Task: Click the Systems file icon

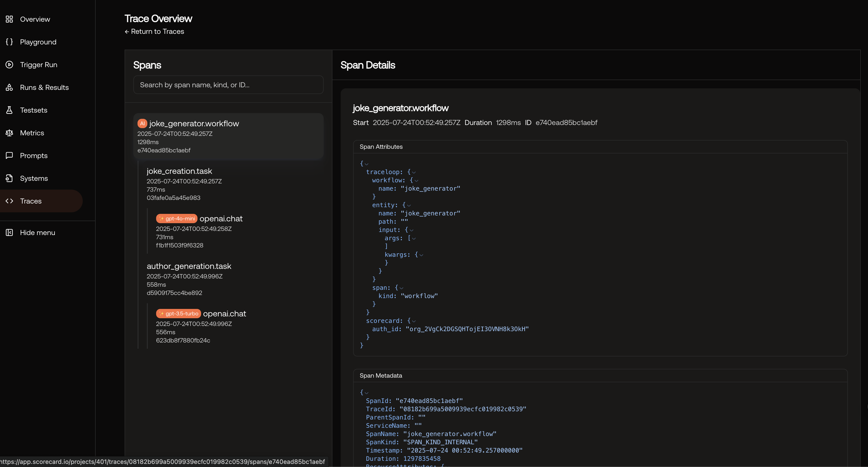Action: tap(9, 178)
